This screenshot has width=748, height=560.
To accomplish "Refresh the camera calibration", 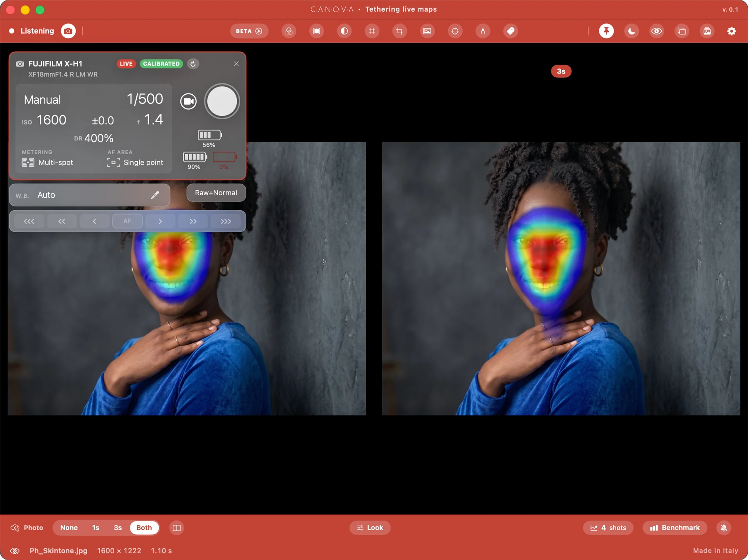I will [193, 64].
